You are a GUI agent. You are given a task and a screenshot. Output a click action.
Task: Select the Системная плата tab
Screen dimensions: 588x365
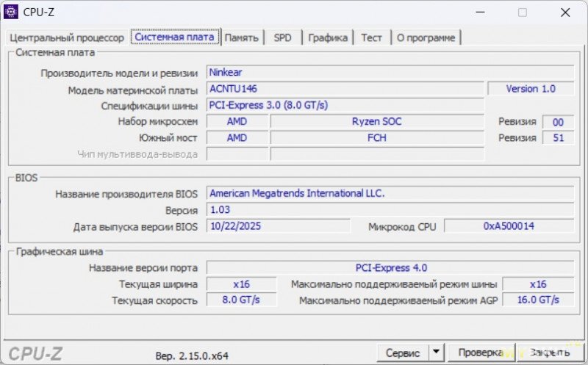click(x=175, y=37)
